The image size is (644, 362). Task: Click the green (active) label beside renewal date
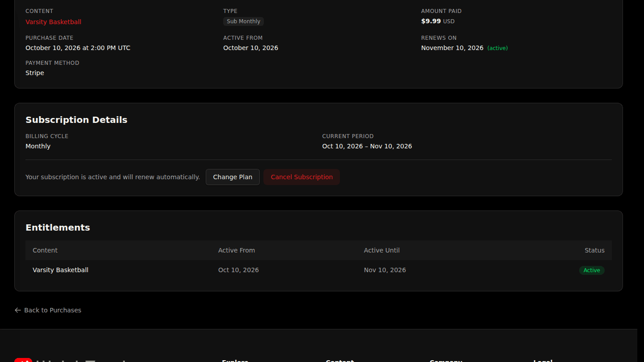click(497, 48)
